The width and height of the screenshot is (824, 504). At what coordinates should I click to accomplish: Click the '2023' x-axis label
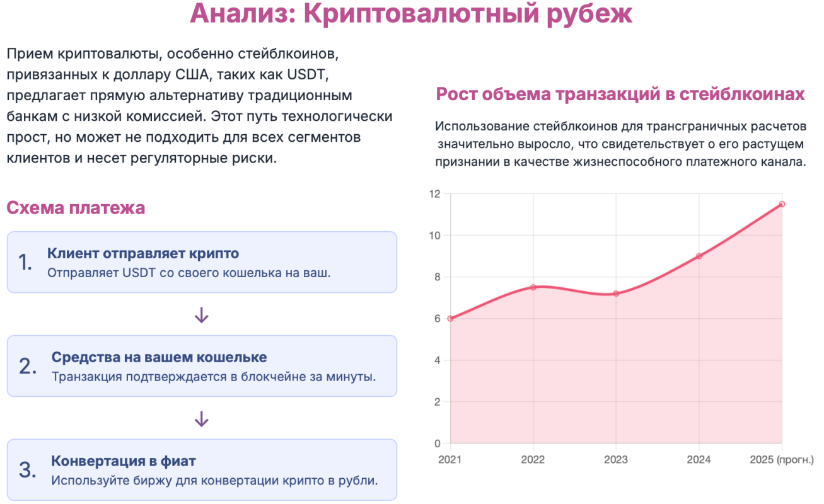[616, 459]
